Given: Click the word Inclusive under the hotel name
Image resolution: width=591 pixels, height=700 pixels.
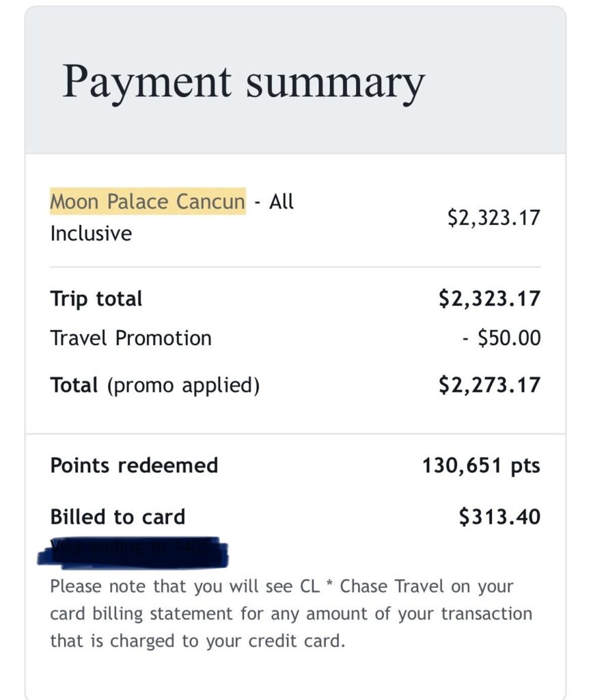Looking at the screenshot, I should [x=91, y=233].
